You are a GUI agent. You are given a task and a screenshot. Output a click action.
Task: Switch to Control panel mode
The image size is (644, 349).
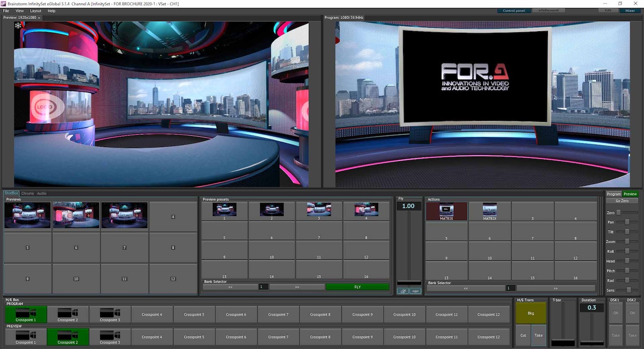click(x=514, y=11)
